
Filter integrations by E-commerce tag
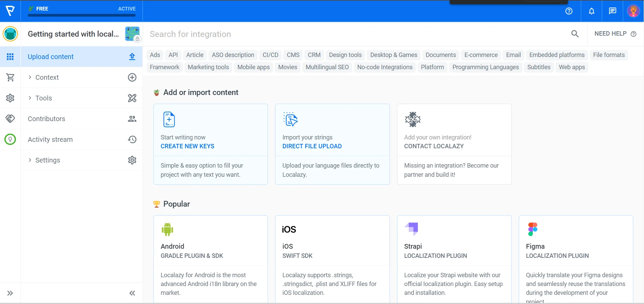click(x=481, y=55)
